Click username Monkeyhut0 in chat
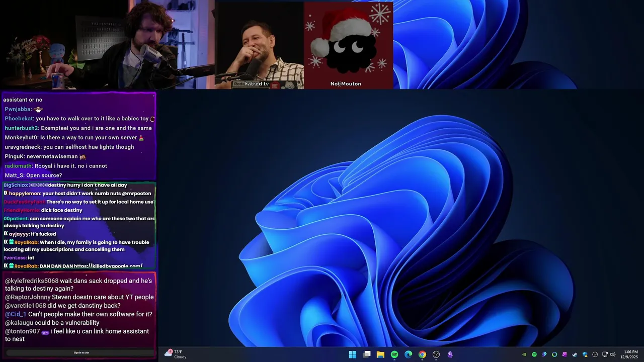Screen dimensions: 644x362 22,138
